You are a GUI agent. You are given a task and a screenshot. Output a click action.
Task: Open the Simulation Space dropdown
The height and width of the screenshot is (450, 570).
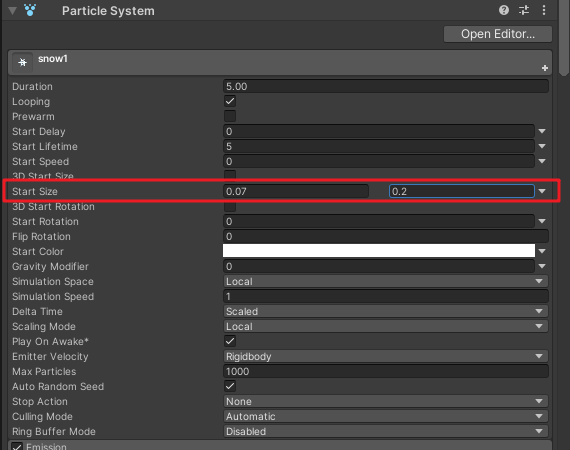386,281
